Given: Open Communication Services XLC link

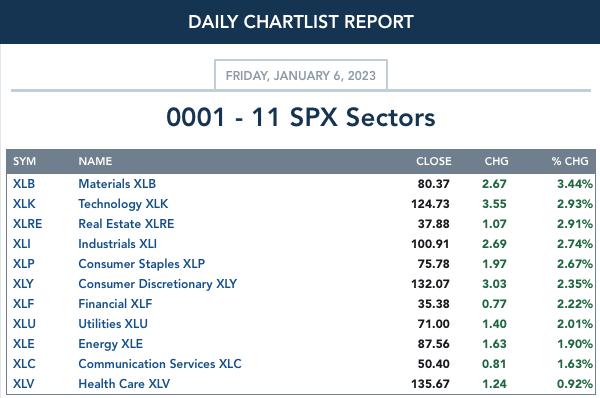Looking at the screenshot, I should tap(160, 364).
